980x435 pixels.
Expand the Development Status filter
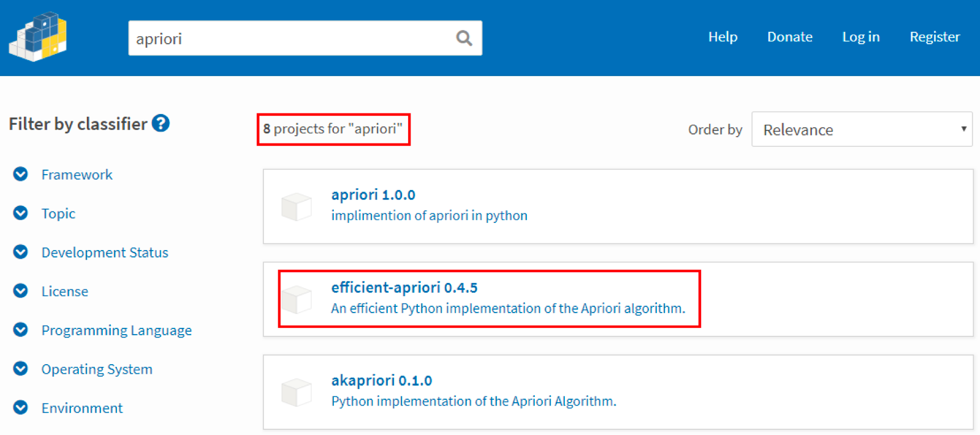point(104,252)
